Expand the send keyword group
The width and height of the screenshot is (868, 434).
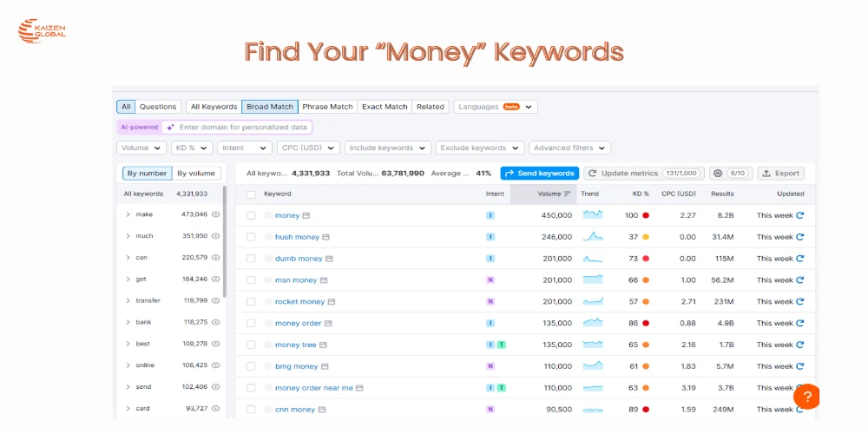point(128,387)
